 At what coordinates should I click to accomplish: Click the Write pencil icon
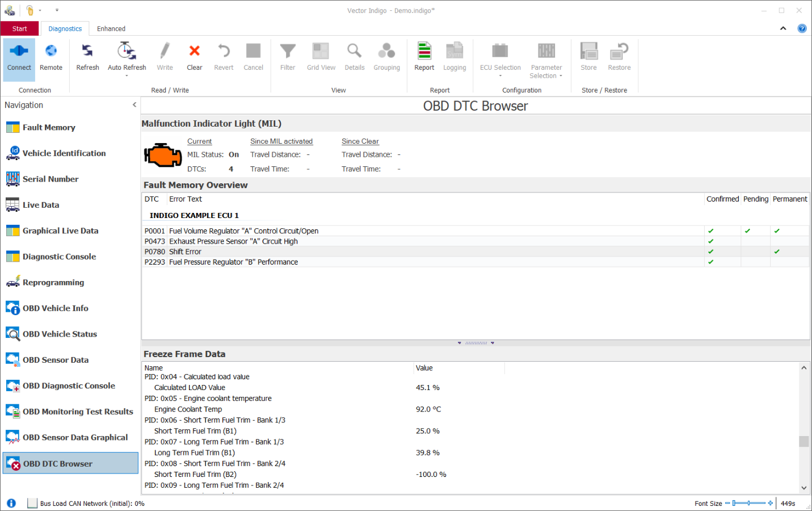tap(165, 51)
